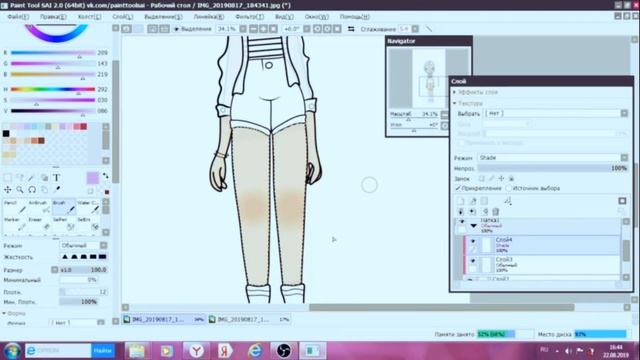
Task: Toggle visibility of Слой3 layer
Action: pyautogui.click(x=473, y=260)
